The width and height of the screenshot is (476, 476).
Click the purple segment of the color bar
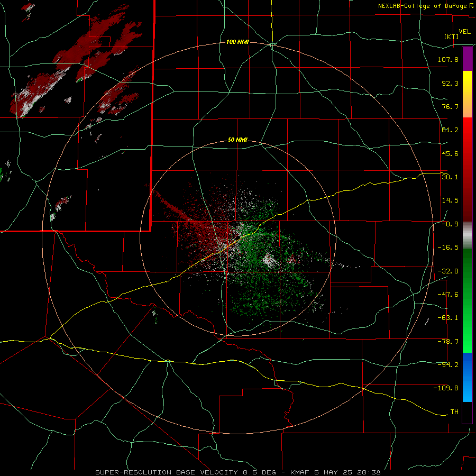pyautogui.click(x=467, y=59)
